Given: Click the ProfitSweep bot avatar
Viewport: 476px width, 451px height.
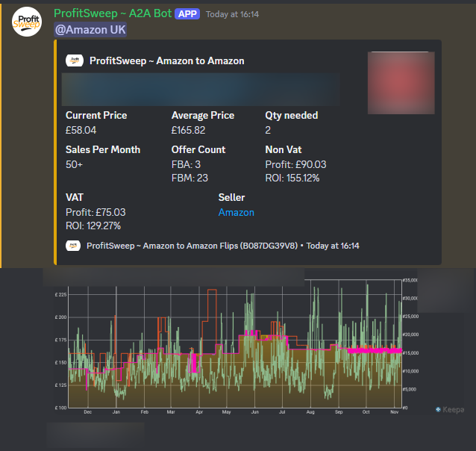Looking at the screenshot, I should coord(27,22).
